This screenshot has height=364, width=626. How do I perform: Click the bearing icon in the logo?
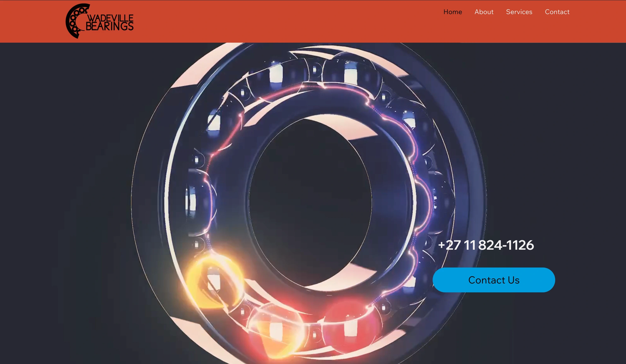pyautogui.click(x=77, y=21)
